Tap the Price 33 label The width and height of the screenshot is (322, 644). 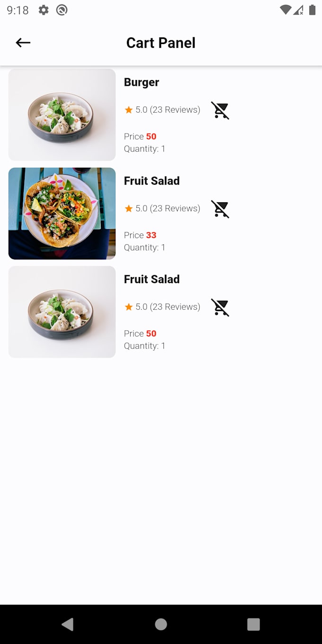click(140, 235)
